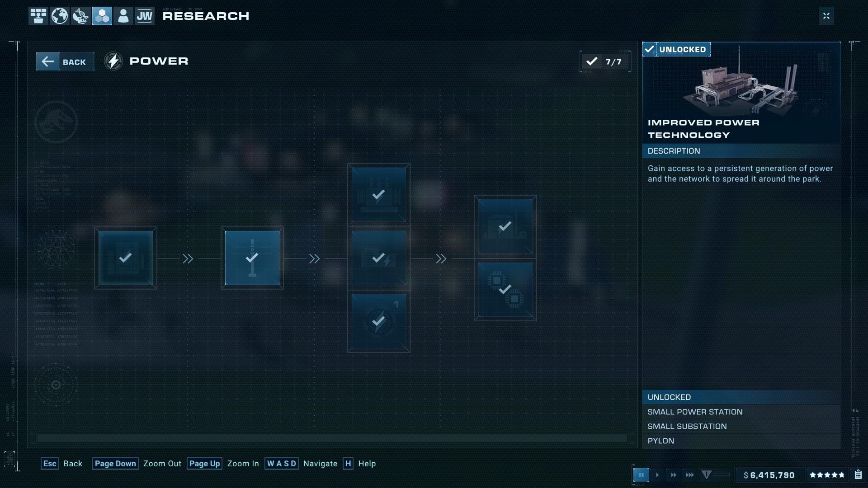Pause the game
The width and height of the screenshot is (868, 488).
pos(641,475)
